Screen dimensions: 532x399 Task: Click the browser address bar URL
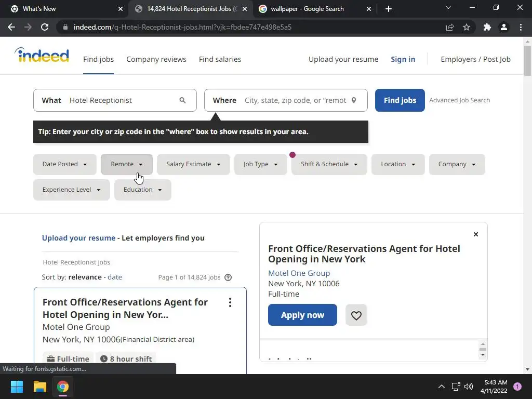[182, 27]
